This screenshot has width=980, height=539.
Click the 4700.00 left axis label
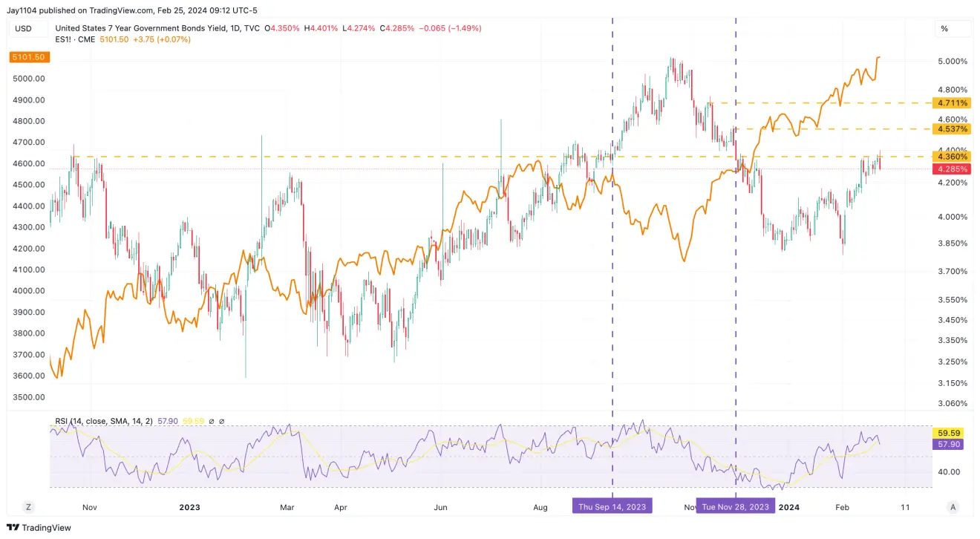pos(30,143)
